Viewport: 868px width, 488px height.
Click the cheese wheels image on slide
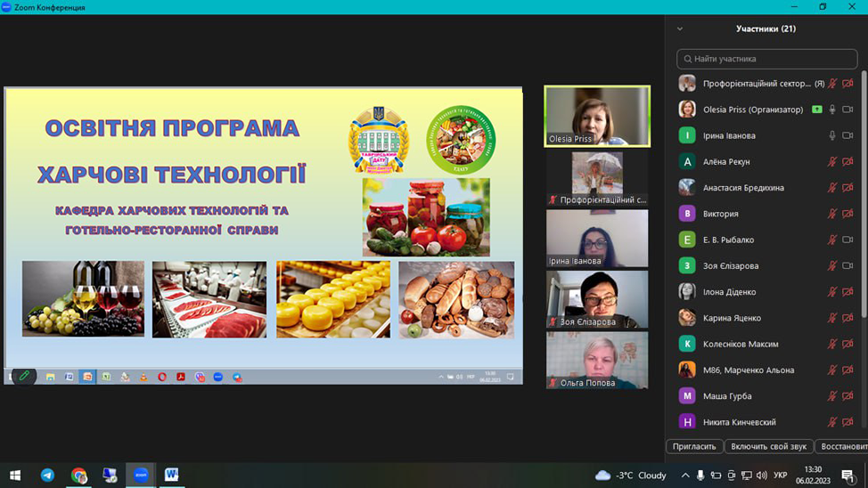tap(333, 299)
